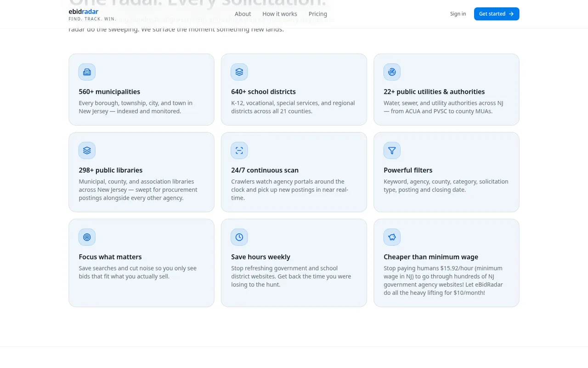
Task: Click description starting 'Crawlers watch agency portals'
Action: (x=290, y=190)
